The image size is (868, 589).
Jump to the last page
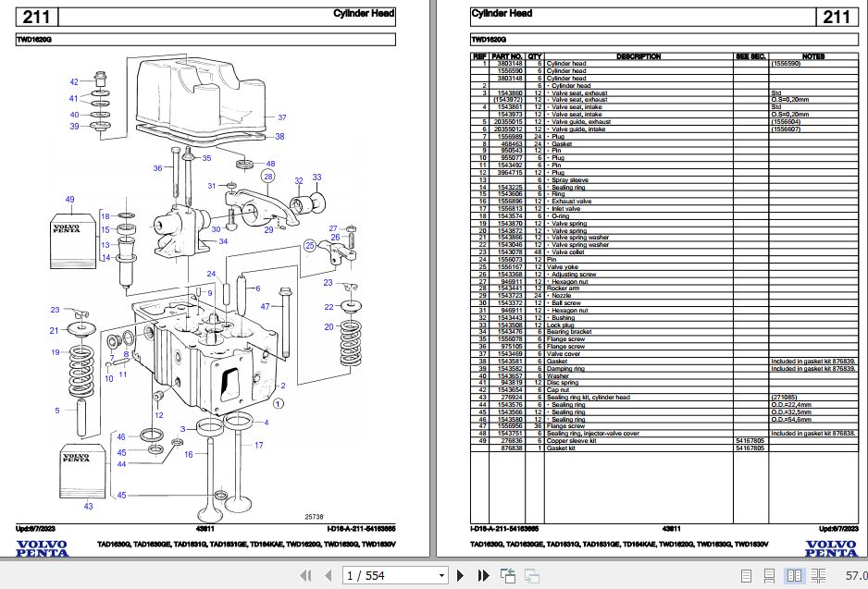[x=483, y=576]
